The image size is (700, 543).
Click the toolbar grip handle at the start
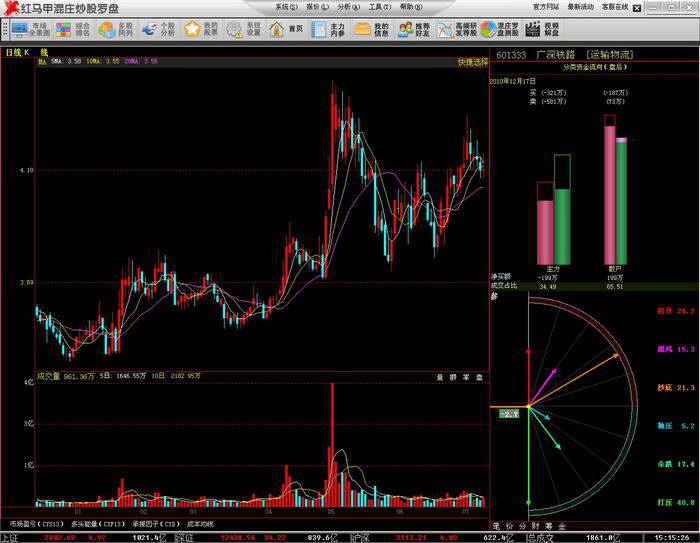pyautogui.click(x=5, y=29)
